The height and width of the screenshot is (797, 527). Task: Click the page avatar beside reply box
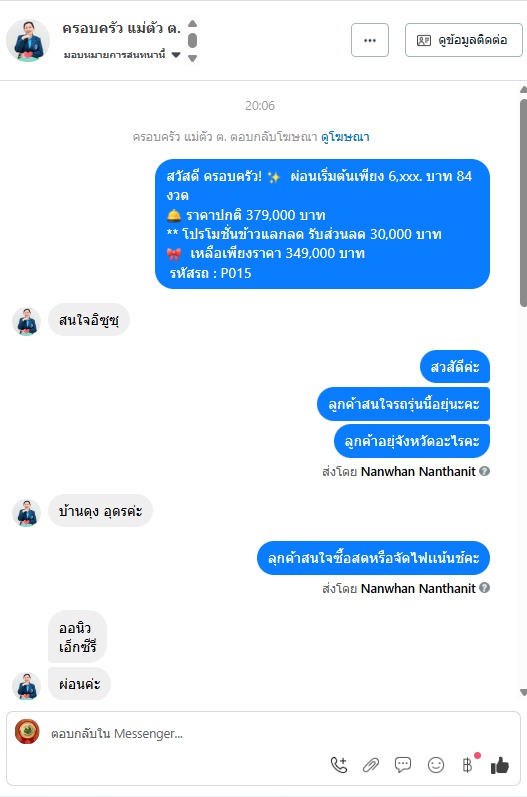point(27,732)
